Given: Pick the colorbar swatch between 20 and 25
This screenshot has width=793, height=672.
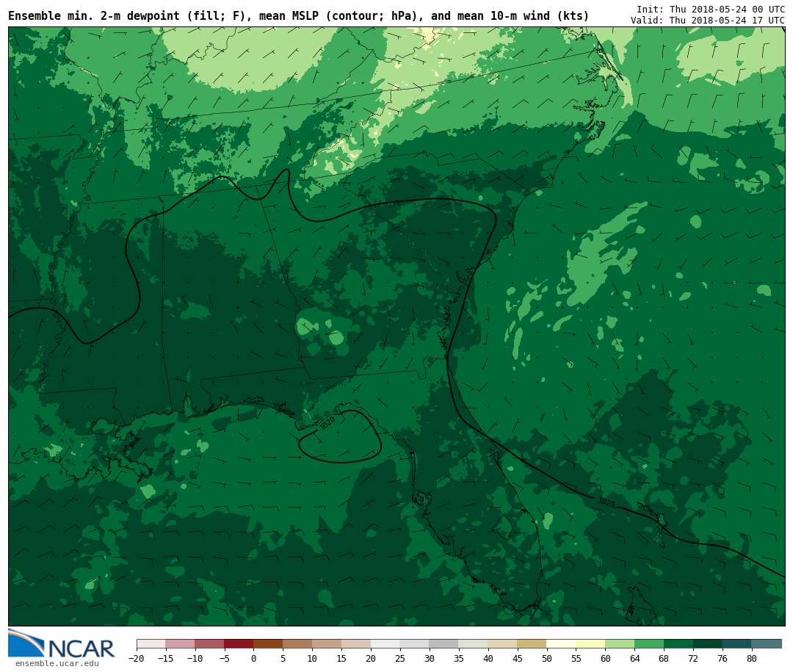Looking at the screenshot, I should pos(385,644).
